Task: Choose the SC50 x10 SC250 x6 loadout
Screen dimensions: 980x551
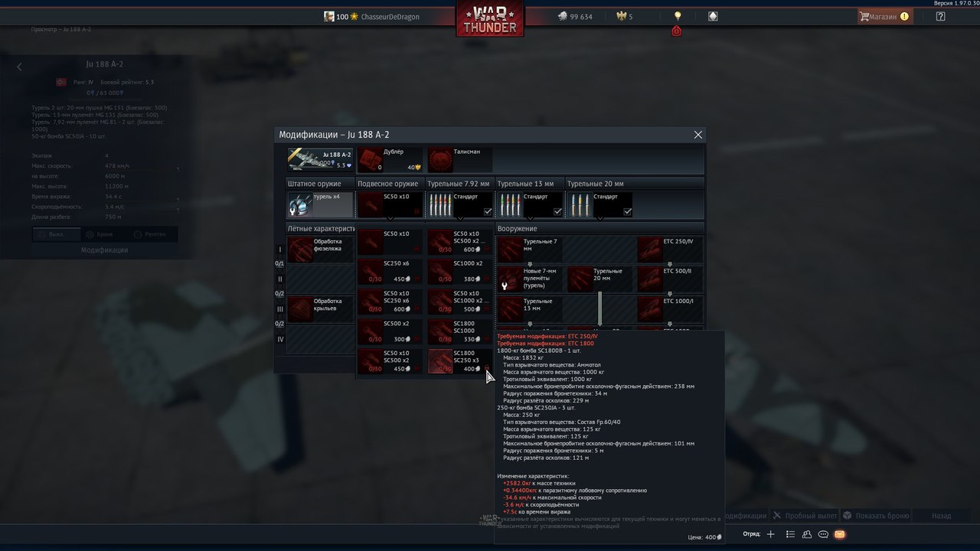Action: [x=390, y=301]
